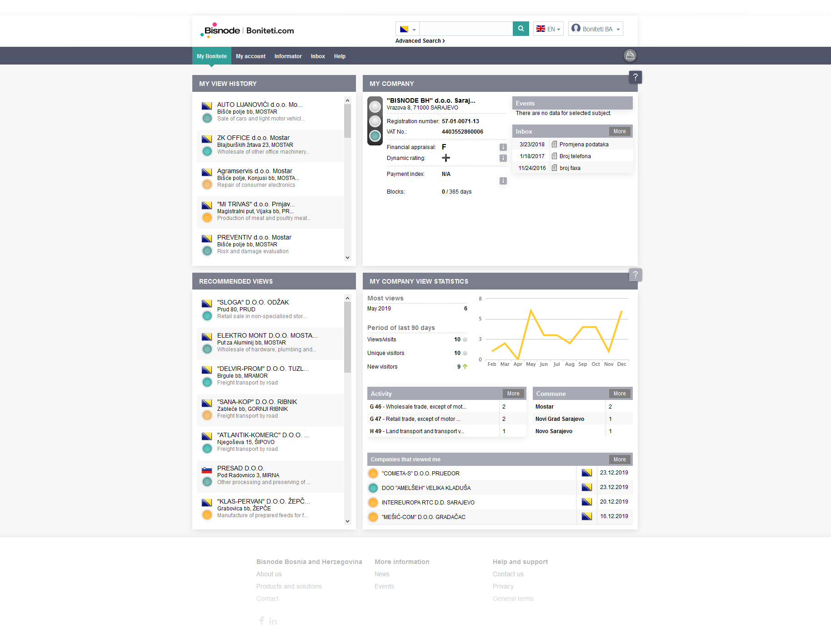Open General terms footer link
The width and height of the screenshot is (831, 644).
513,599
